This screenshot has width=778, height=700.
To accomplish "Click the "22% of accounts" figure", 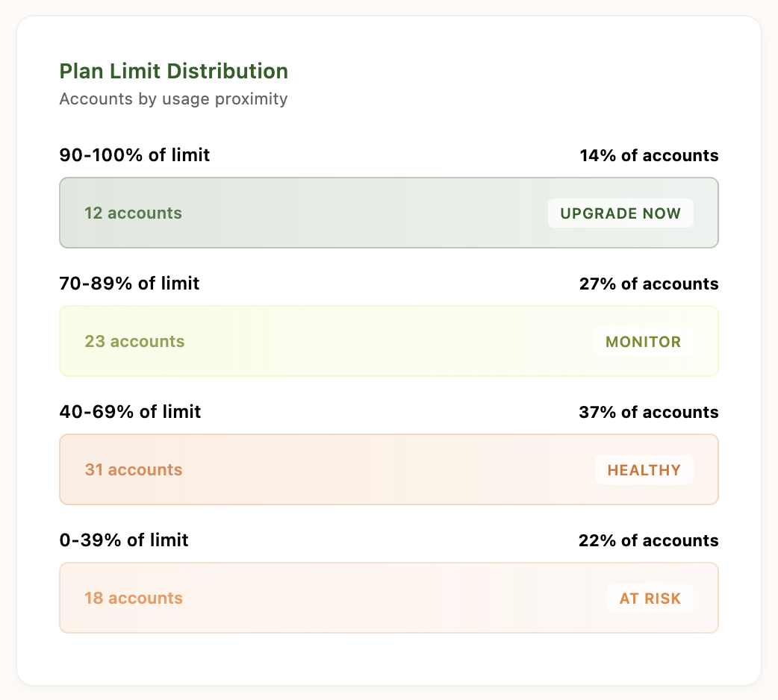I will [x=648, y=541].
